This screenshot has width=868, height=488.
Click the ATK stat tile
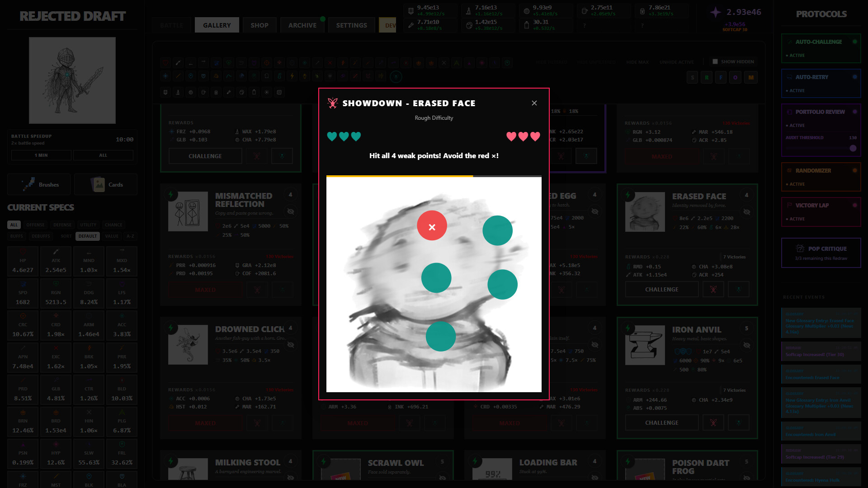(56, 262)
